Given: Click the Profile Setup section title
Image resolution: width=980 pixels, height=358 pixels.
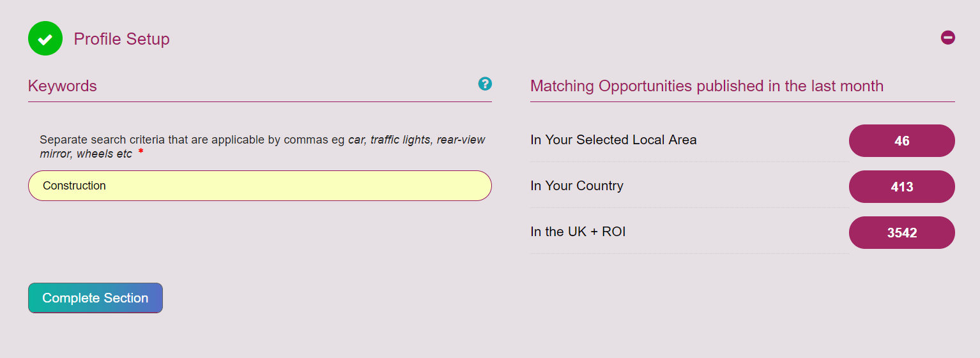Looking at the screenshot, I should tap(121, 39).
